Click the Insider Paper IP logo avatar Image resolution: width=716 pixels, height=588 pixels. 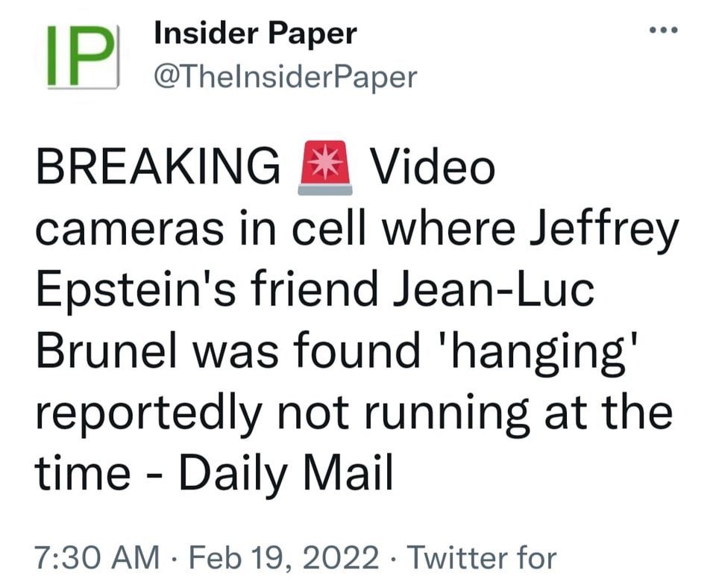coord(83,57)
